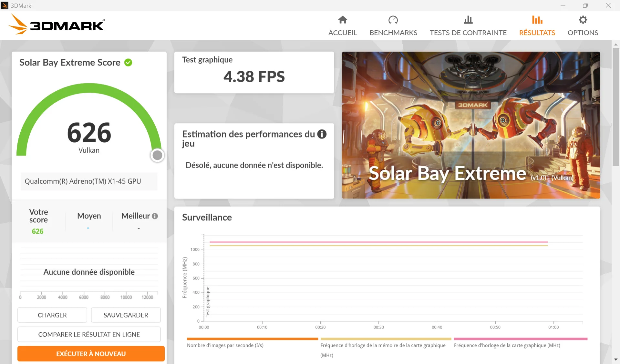
Task: Click the SAUVEGARDER button
Action: pyautogui.click(x=126, y=315)
